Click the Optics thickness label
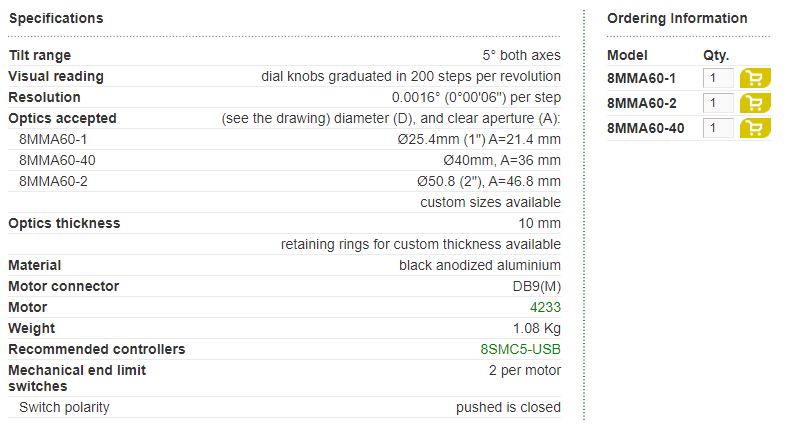This screenshot has width=793, height=448. coord(64,223)
